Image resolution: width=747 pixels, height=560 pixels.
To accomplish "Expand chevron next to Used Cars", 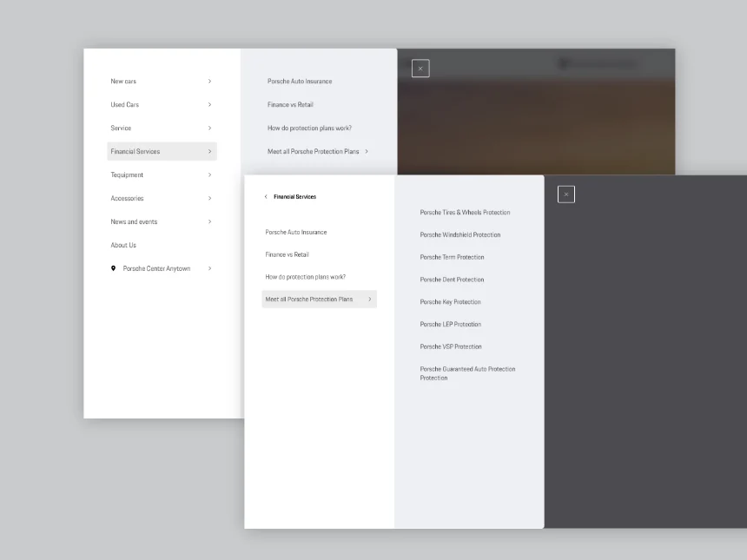I will 209,105.
